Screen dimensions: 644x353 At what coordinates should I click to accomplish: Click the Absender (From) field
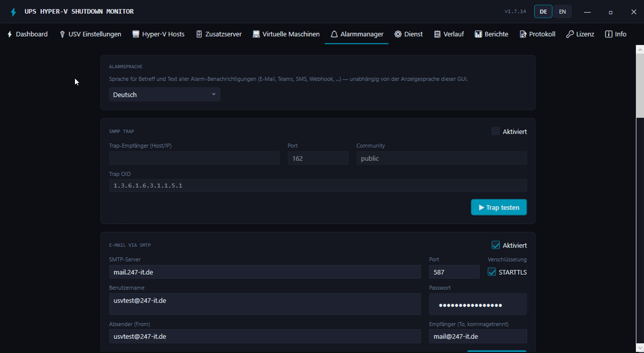click(x=265, y=336)
